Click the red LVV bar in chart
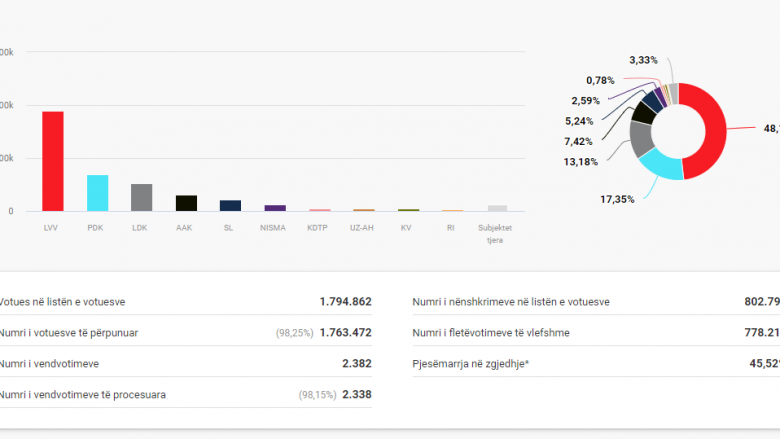 53,161
